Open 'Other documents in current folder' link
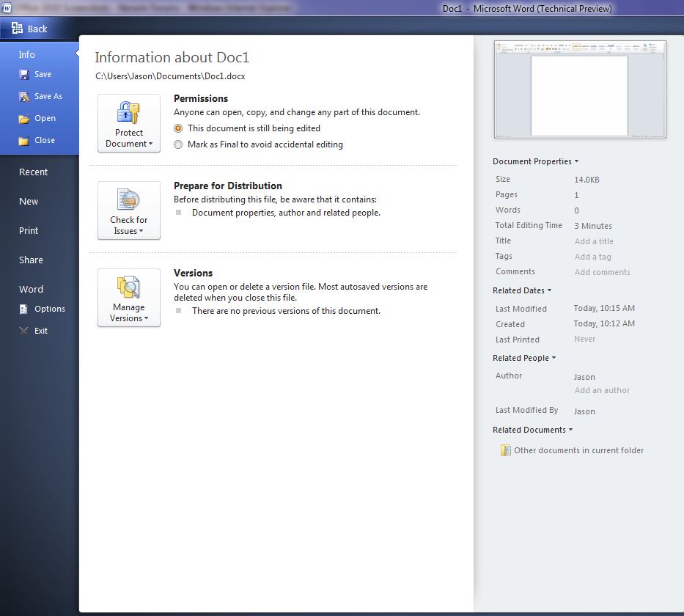The width and height of the screenshot is (684, 616). click(578, 450)
